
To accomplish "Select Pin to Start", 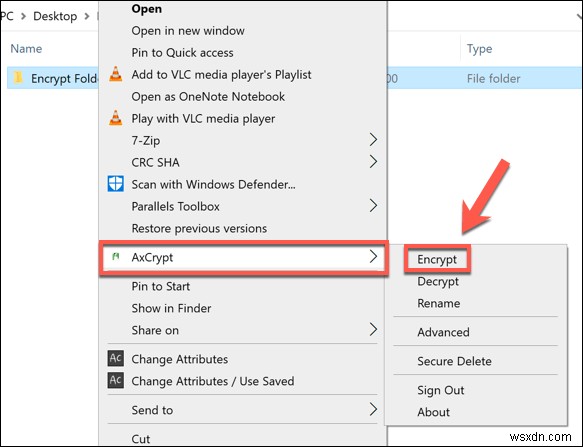I will [161, 286].
